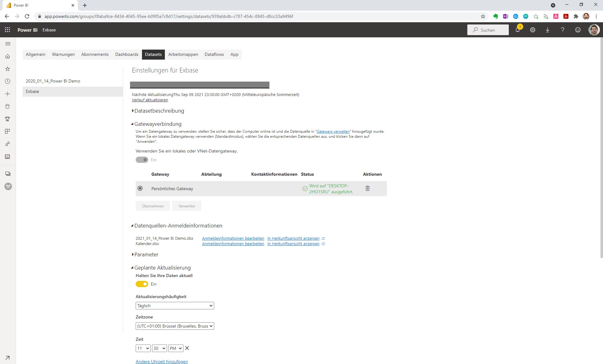This screenshot has width=603, height=364.
Task: Open the 'Gateways verwalten' link
Action: 333,131
